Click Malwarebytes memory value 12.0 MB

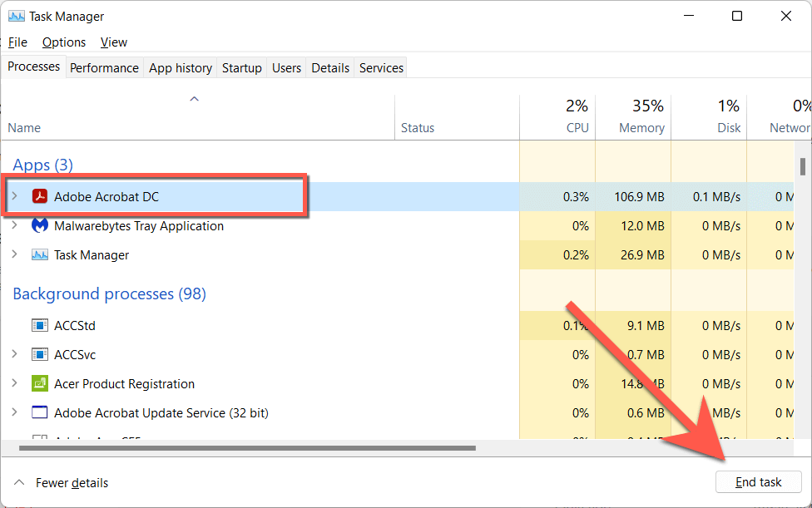[642, 226]
